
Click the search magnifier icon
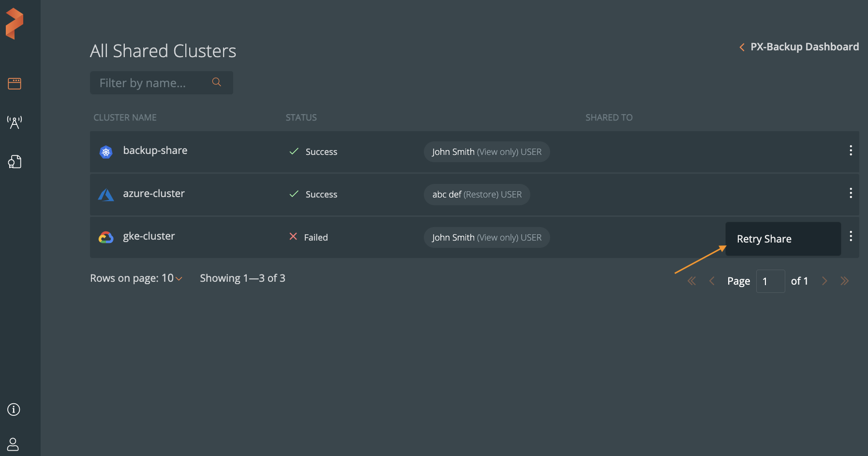[x=217, y=82]
